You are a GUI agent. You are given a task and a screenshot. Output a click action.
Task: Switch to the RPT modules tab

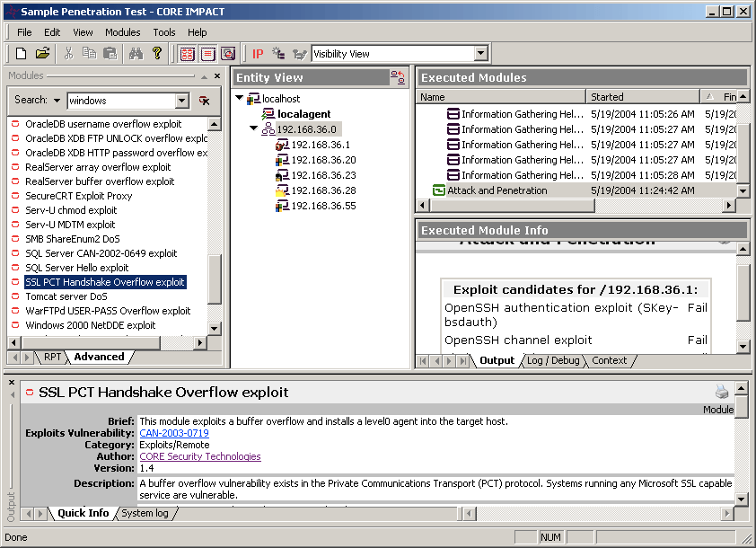click(x=52, y=357)
